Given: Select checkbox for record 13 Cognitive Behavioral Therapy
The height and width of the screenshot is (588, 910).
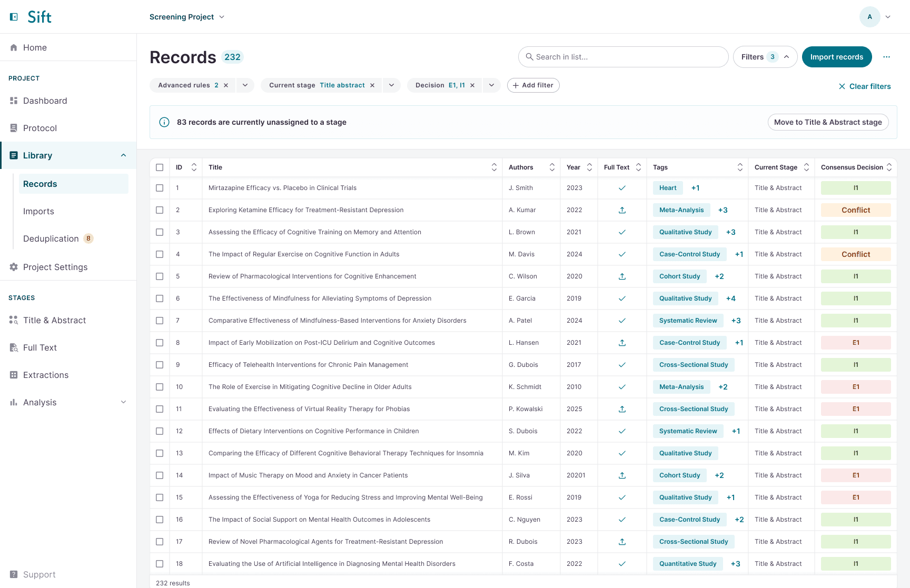Looking at the screenshot, I should 160,453.
